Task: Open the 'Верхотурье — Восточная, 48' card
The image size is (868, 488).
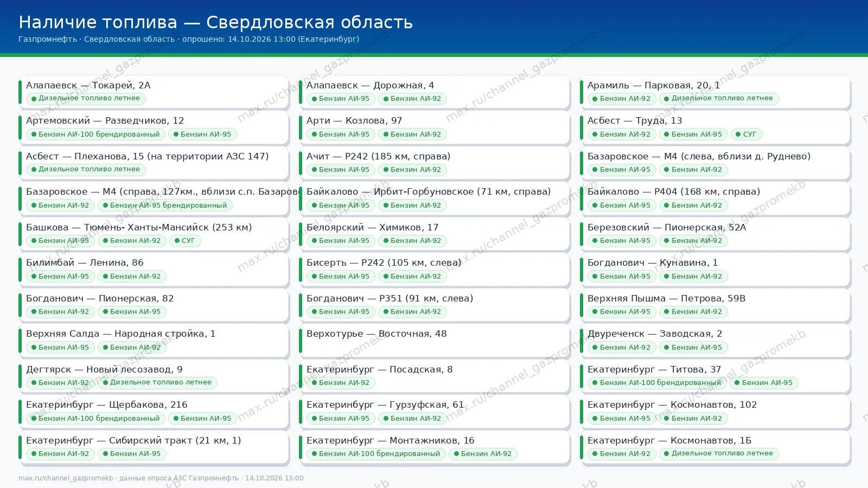Action: pyautogui.click(x=434, y=341)
